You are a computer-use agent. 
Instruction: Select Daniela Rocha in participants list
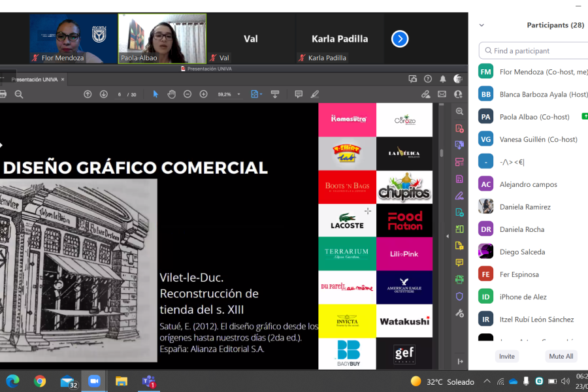[533, 229]
